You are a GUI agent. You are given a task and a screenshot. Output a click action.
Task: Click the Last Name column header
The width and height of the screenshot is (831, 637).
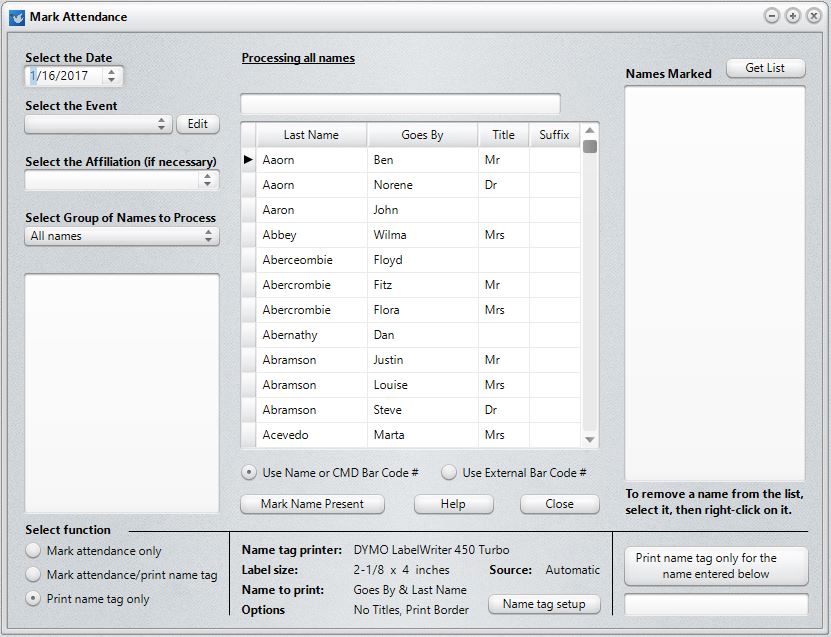311,135
